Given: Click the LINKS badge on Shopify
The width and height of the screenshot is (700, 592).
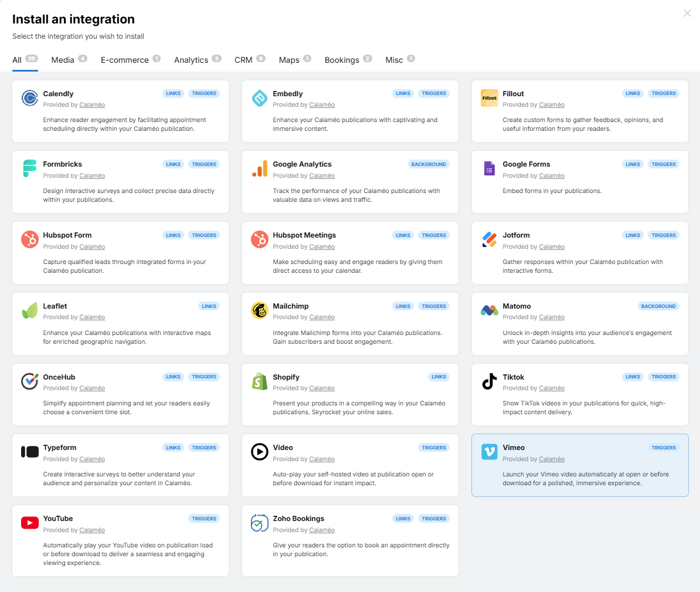Looking at the screenshot, I should click(x=439, y=377).
